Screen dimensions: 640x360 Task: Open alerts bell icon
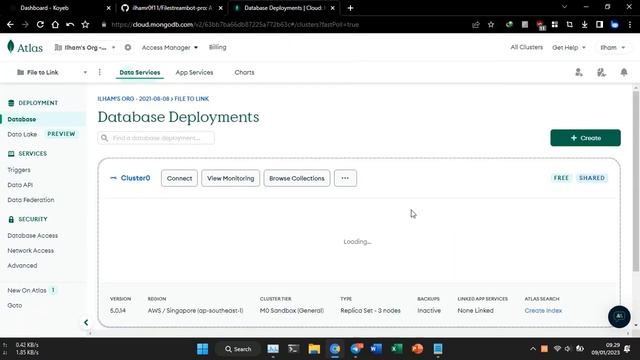(624, 72)
